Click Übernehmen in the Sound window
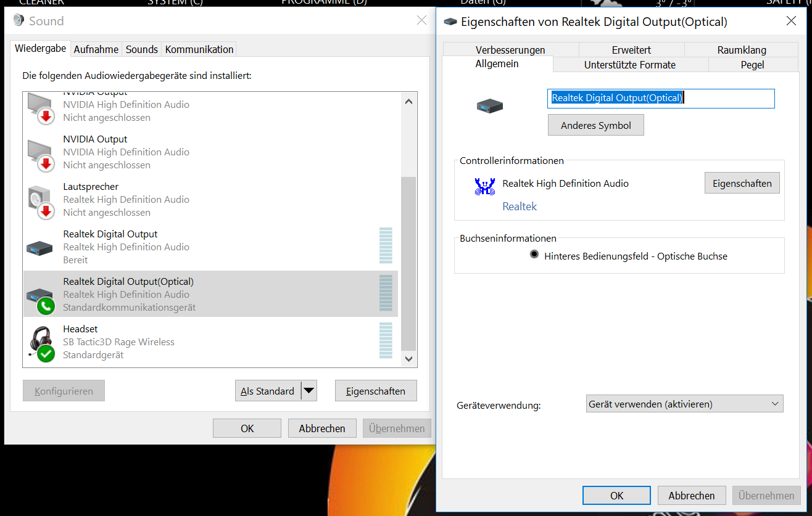 tap(397, 428)
